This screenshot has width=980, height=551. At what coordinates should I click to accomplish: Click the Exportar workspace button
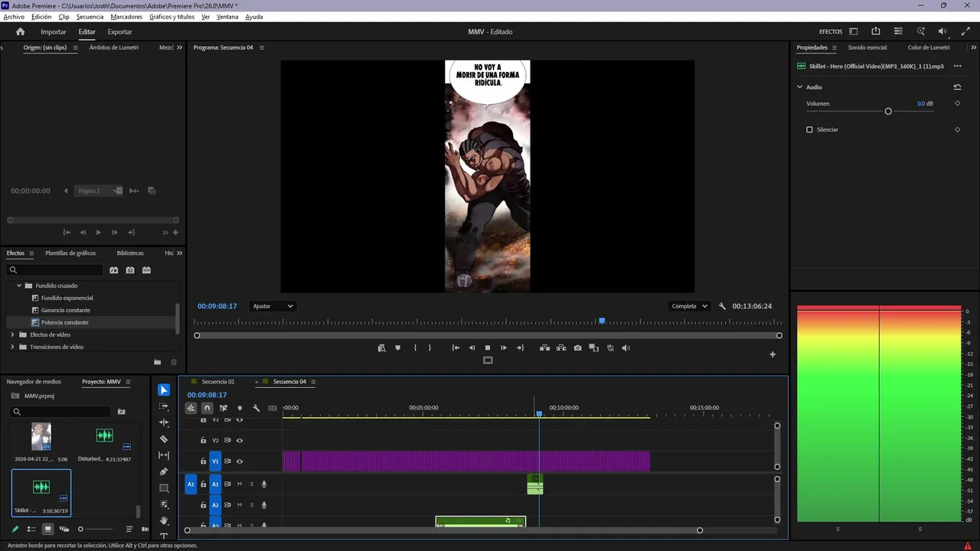pos(119,32)
